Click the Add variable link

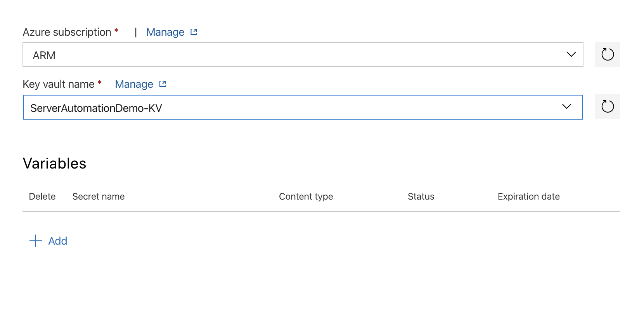[x=58, y=241]
